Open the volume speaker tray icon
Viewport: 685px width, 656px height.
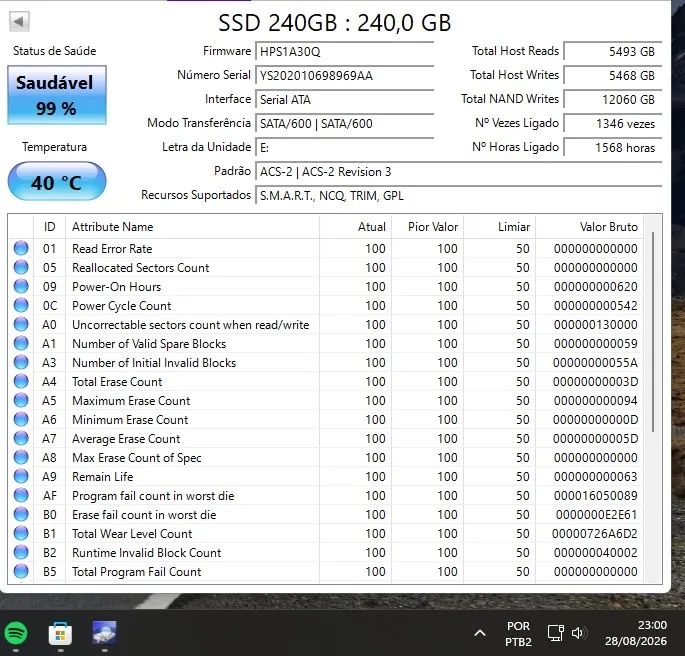(578, 633)
